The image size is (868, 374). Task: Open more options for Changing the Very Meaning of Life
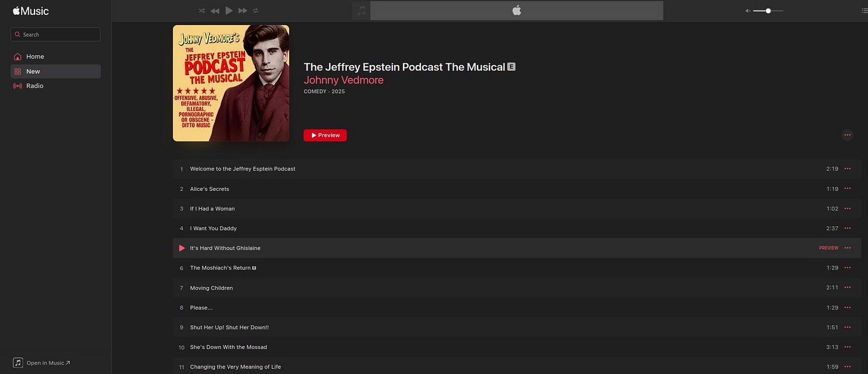coord(847,367)
